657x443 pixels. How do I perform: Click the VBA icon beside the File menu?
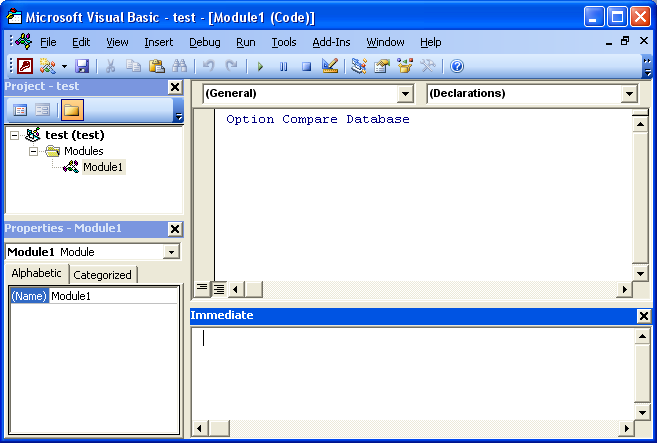pyautogui.click(x=23, y=41)
